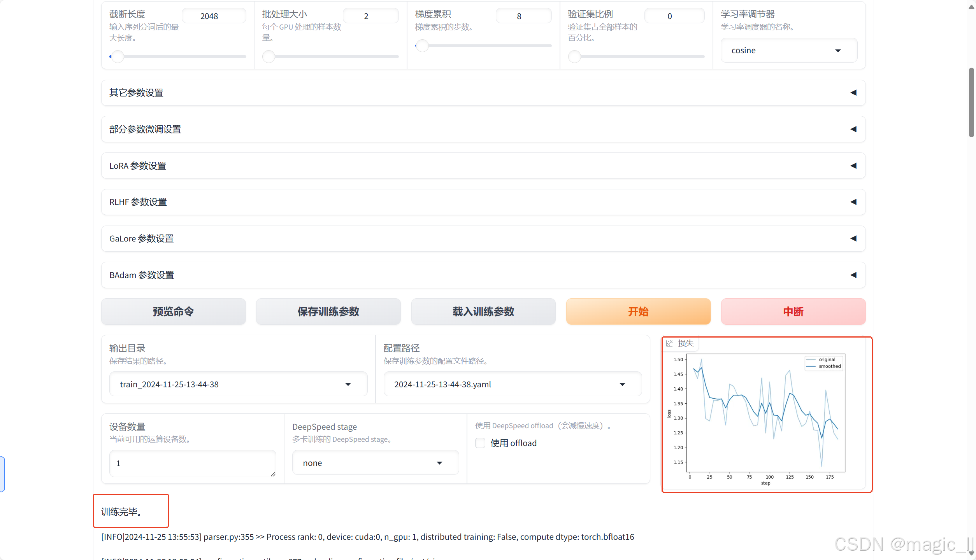Click the 损失 plot icon label
Viewport: 976px width, 560px height.
point(680,343)
